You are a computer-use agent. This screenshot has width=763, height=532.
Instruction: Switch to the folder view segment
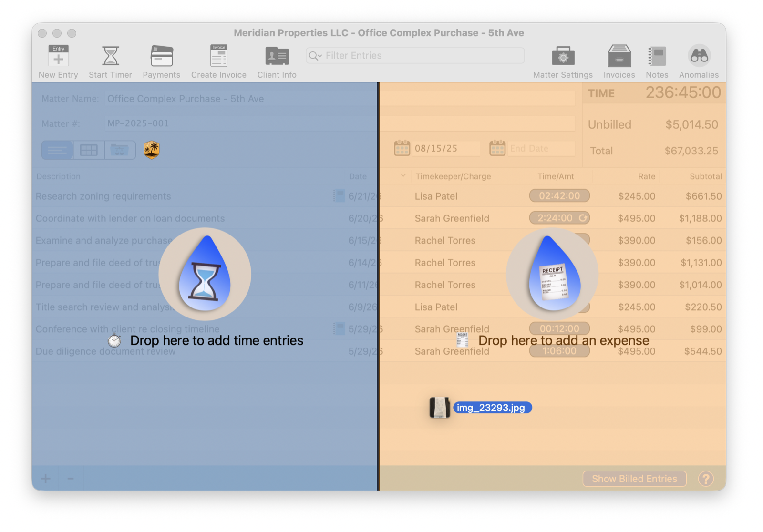pos(120,150)
